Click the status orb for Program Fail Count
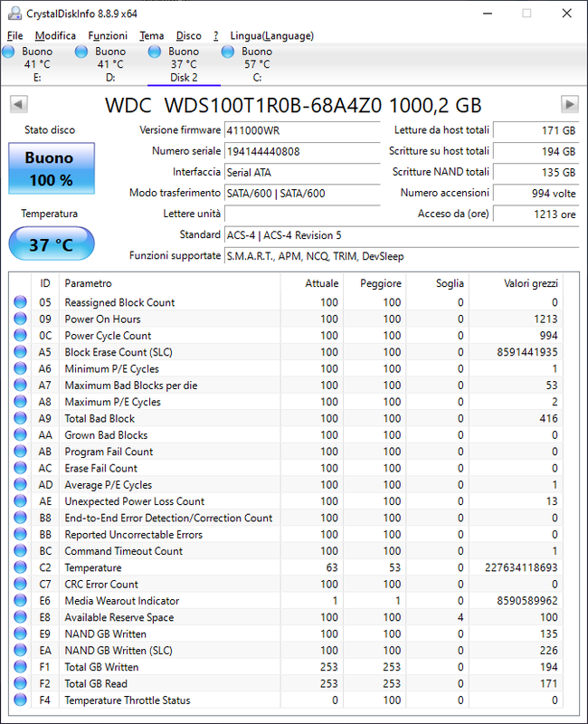 [20, 451]
